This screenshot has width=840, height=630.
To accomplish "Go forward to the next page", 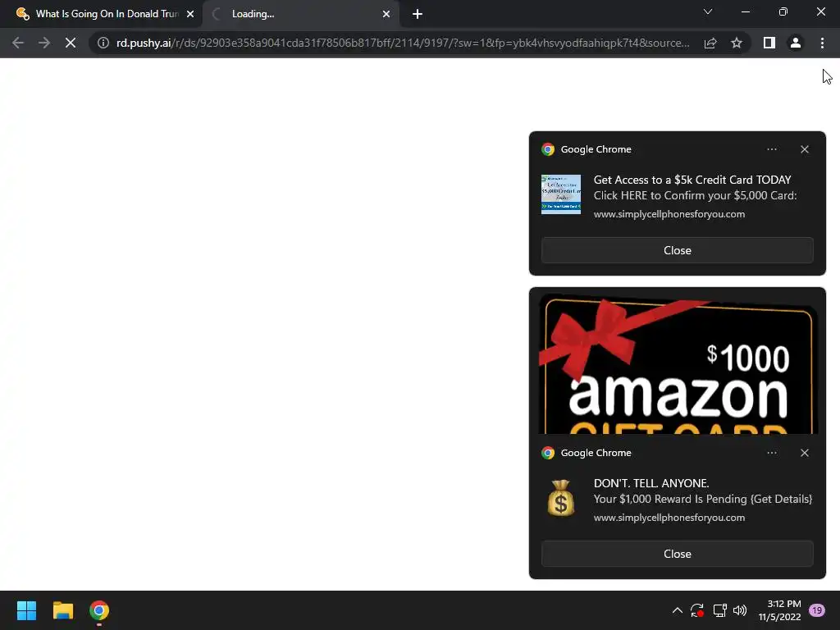I will click(44, 43).
